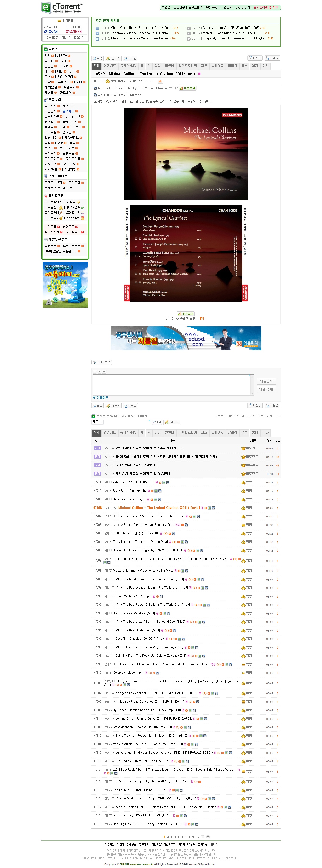
Task: Switch to the 클래식 category tab at top
Action: click(x=232, y=66)
